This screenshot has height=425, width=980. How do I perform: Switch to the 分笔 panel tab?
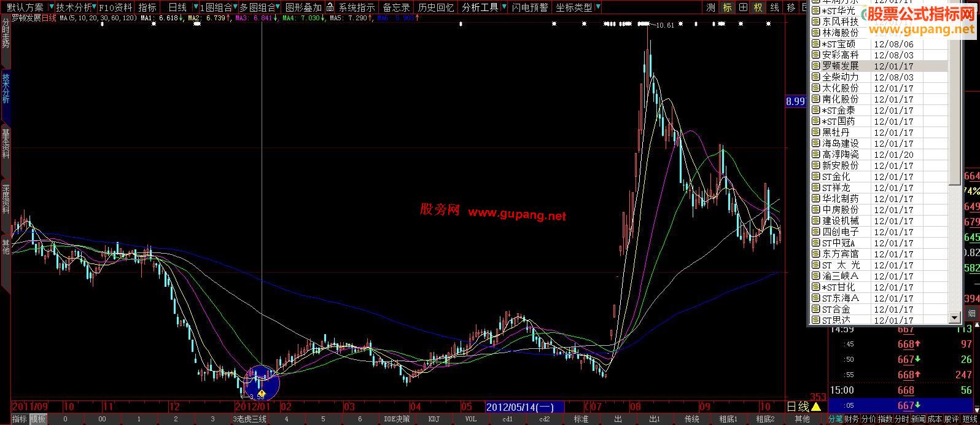click(x=836, y=419)
